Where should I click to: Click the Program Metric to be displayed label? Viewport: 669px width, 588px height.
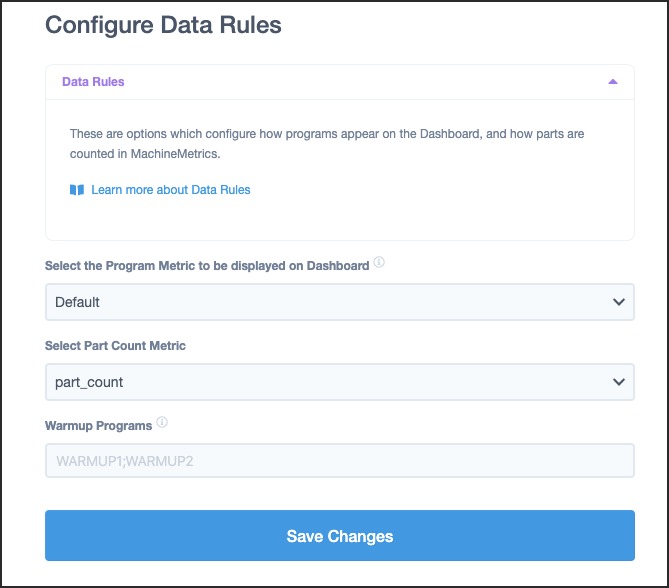click(207, 266)
